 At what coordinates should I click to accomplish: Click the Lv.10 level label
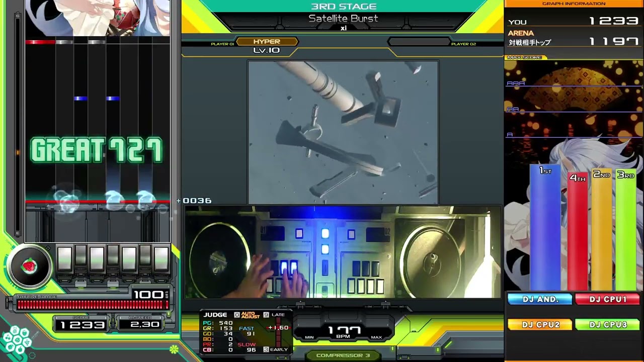(x=267, y=50)
